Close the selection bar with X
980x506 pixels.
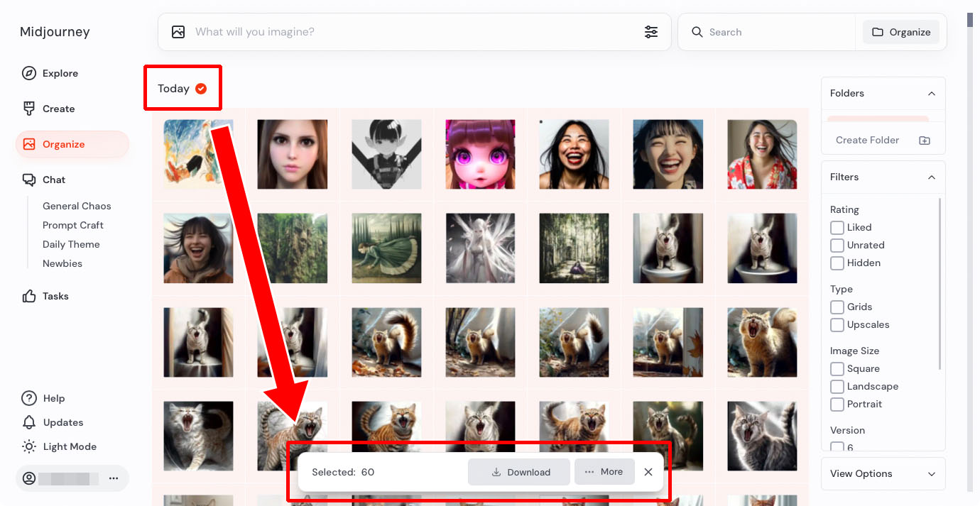648,472
